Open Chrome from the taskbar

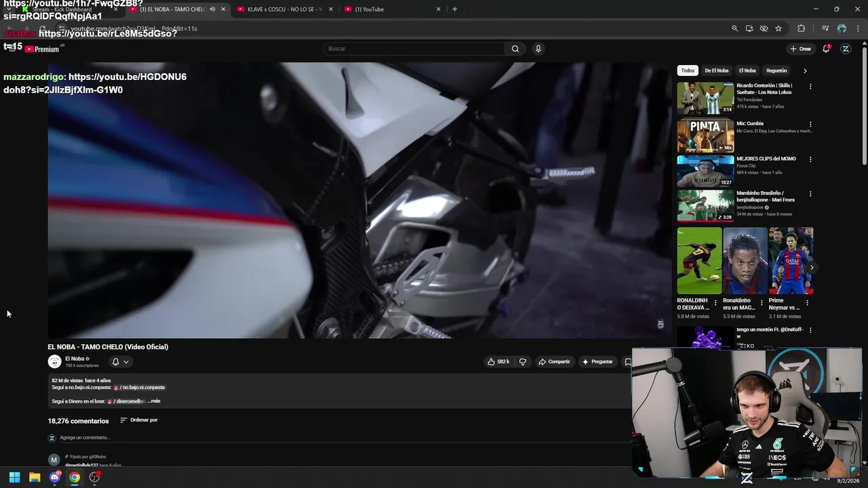click(75, 477)
